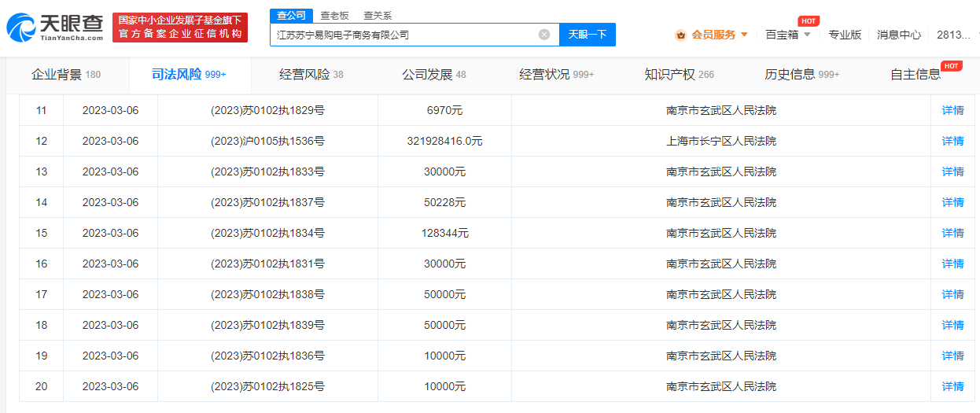Open 详情 for case 苏0102执1837号
The width and height of the screenshot is (980, 413).
tap(952, 202)
